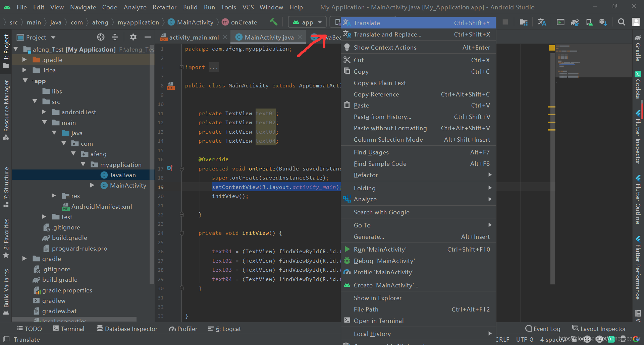
Task: Click the Translate toolbar icon
Action: (x=542, y=22)
